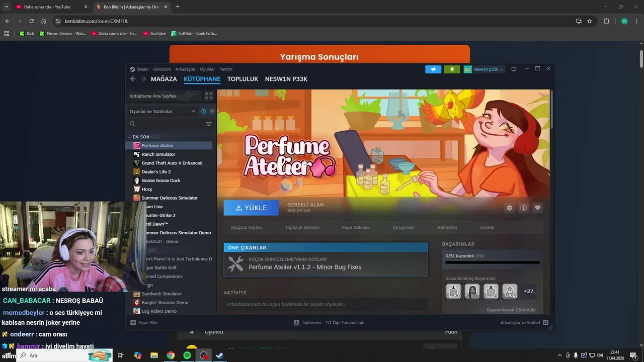644x362 pixels.
Task: Open Mağaza Sayfası link
Action: [247, 228]
